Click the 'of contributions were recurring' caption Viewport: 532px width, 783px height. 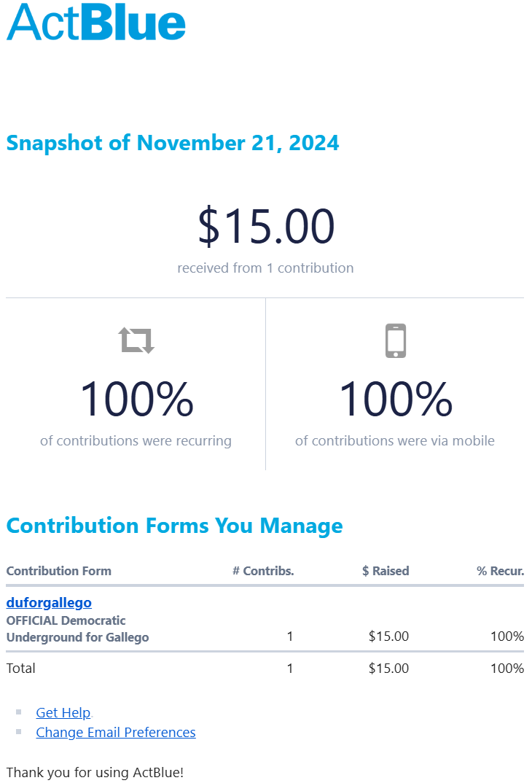[136, 440]
